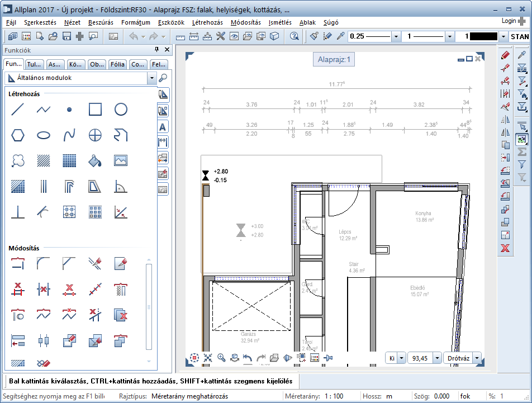
Task: Click the 3D cube view icon
Action: click(274, 36)
